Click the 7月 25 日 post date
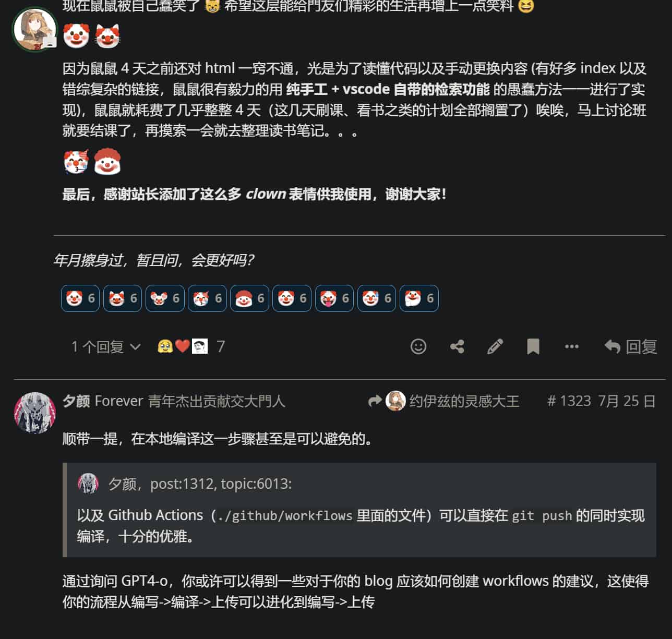The width and height of the screenshot is (672, 639). tap(627, 401)
